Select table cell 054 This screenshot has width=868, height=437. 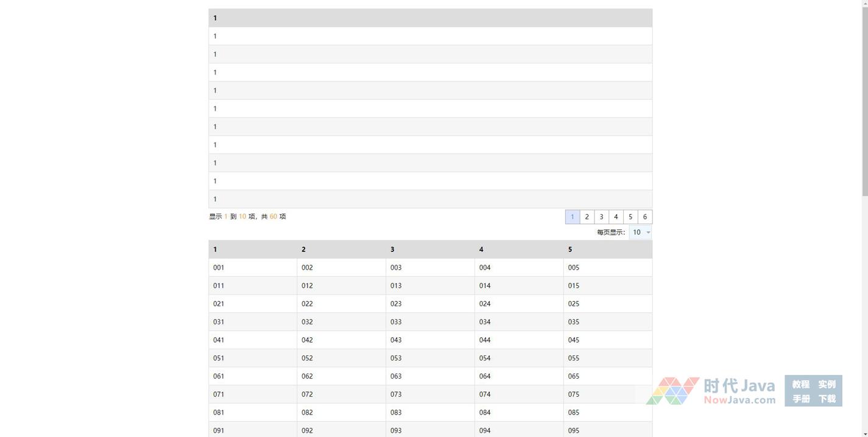[485, 358]
